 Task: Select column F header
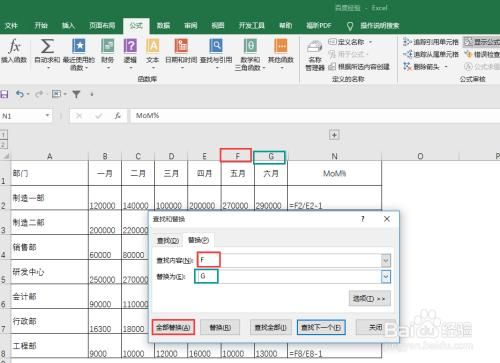point(237,156)
